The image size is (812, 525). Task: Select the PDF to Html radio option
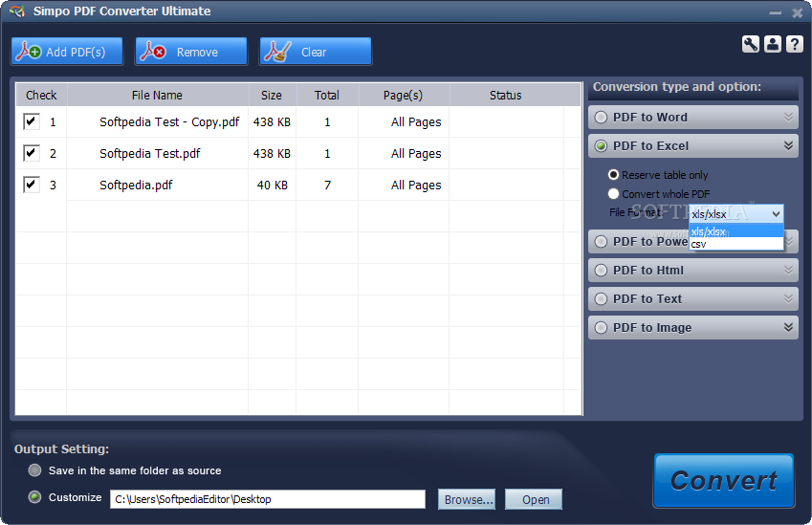pos(601,271)
